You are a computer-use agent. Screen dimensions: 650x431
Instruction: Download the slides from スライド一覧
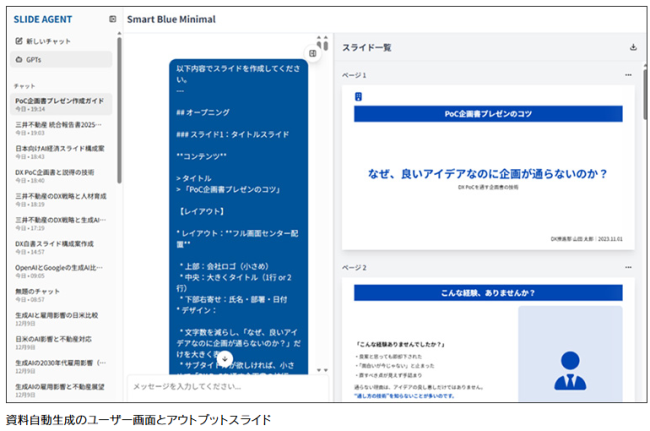pos(632,47)
